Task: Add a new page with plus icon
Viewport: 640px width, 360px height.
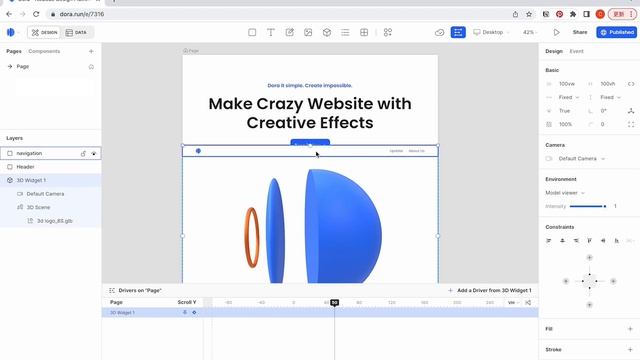Action: (x=91, y=51)
